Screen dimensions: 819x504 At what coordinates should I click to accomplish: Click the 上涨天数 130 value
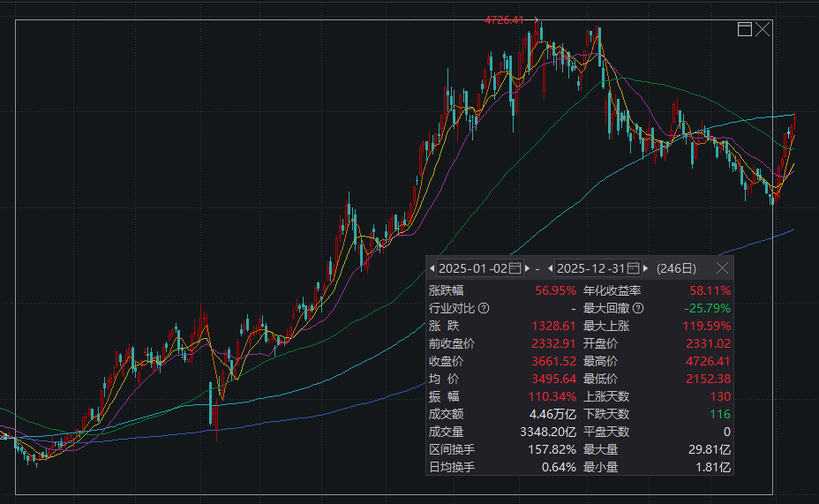coord(719,396)
